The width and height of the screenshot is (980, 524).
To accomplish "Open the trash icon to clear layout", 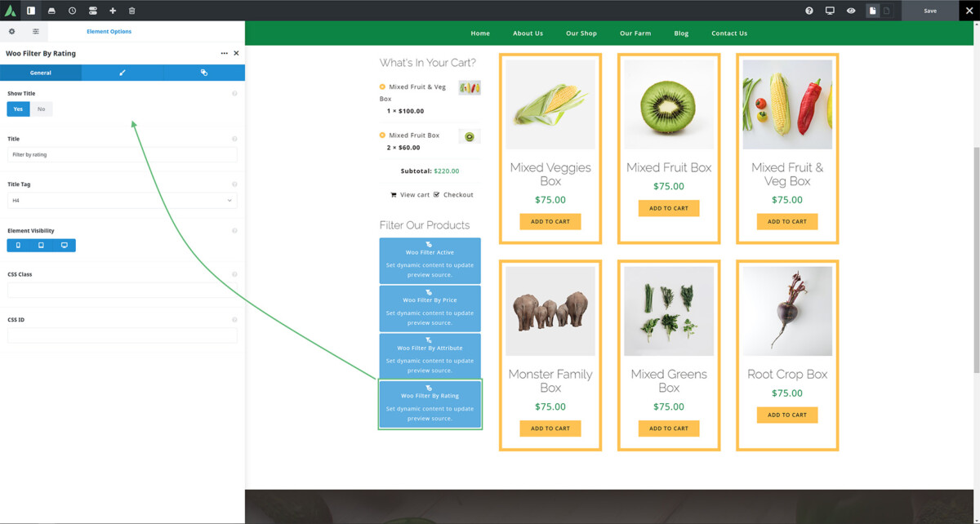I will [132, 11].
